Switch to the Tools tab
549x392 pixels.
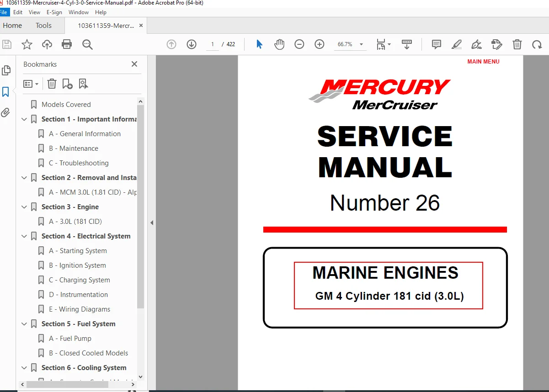(43, 26)
